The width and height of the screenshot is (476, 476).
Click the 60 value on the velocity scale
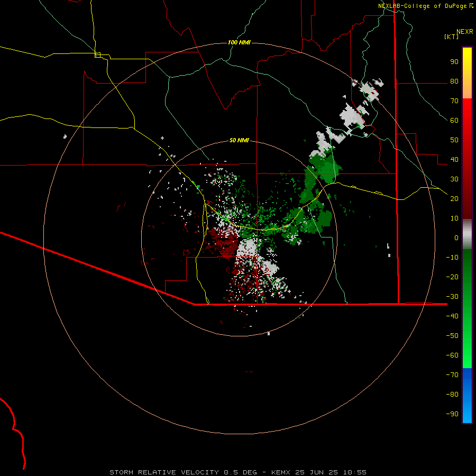(x=454, y=121)
